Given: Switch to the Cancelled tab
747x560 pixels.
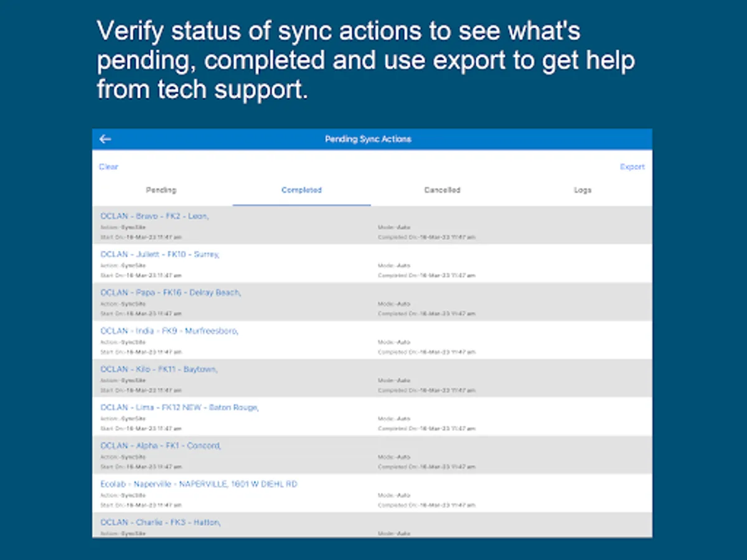Looking at the screenshot, I should pyautogui.click(x=442, y=190).
